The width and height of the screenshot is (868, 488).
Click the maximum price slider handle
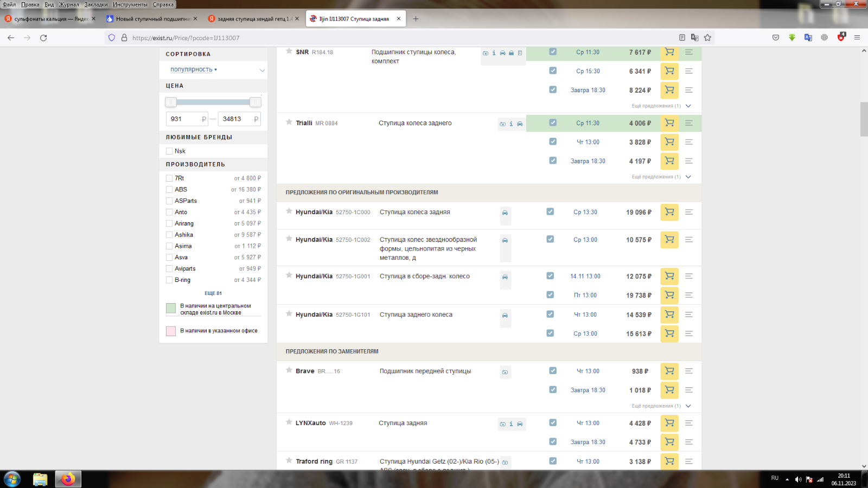(x=256, y=102)
